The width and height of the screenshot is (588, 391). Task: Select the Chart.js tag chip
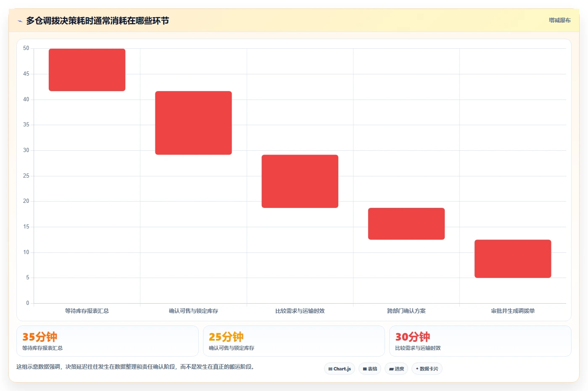(340, 369)
